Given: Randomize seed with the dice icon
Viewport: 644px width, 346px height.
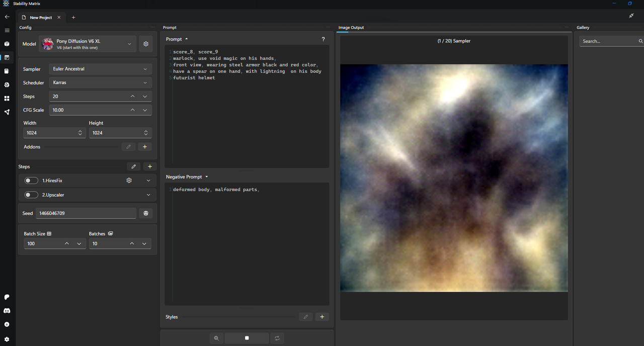Looking at the screenshot, I should point(146,213).
